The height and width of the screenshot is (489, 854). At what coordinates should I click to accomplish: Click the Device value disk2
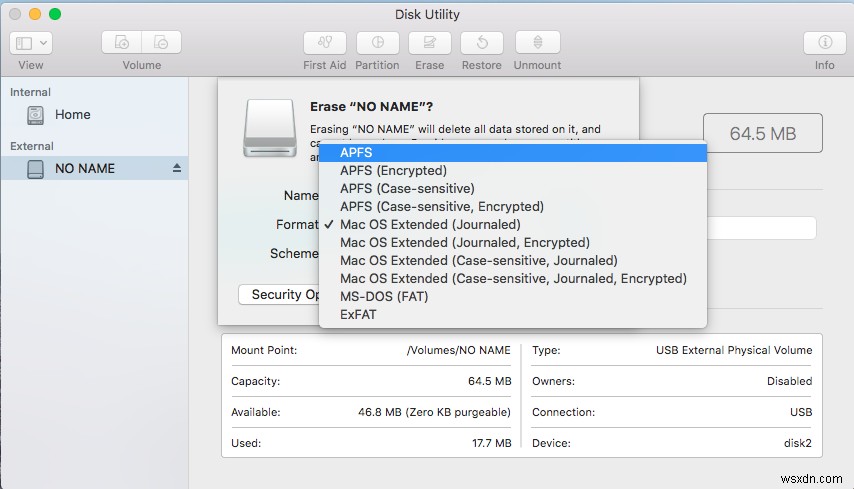[x=797, y=443]
